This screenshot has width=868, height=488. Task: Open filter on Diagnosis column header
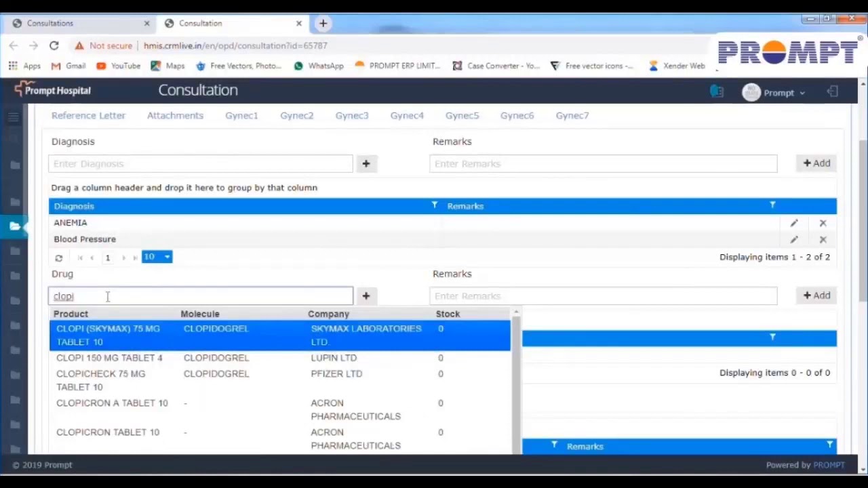(x=435, y=205)
